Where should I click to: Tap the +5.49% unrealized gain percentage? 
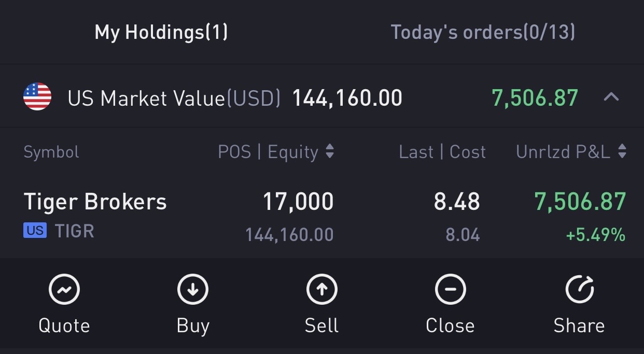tap(596, 235)
